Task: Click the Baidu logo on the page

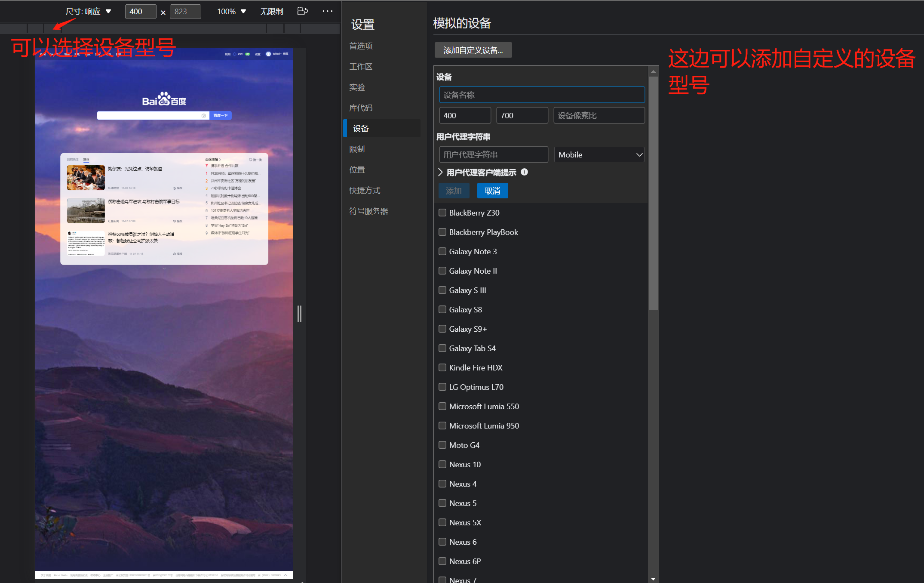Action: click(164, 99)
